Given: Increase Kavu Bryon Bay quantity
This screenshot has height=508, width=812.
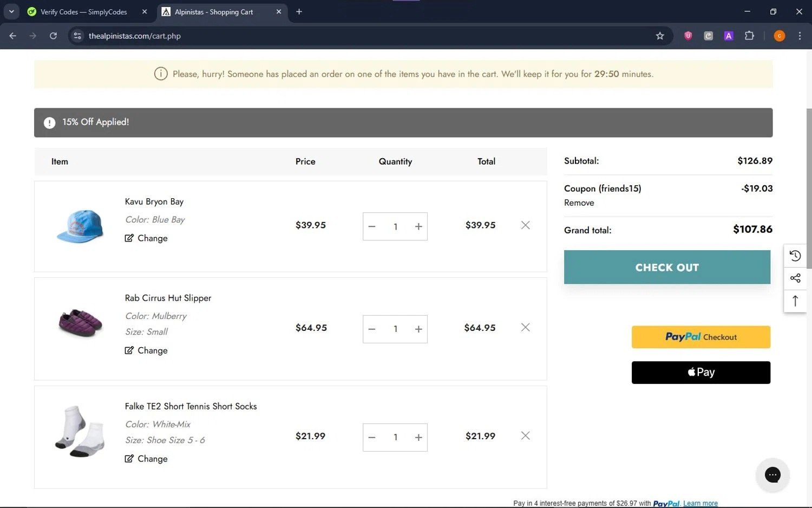Looking at the screenshot, I should point(418,226).
